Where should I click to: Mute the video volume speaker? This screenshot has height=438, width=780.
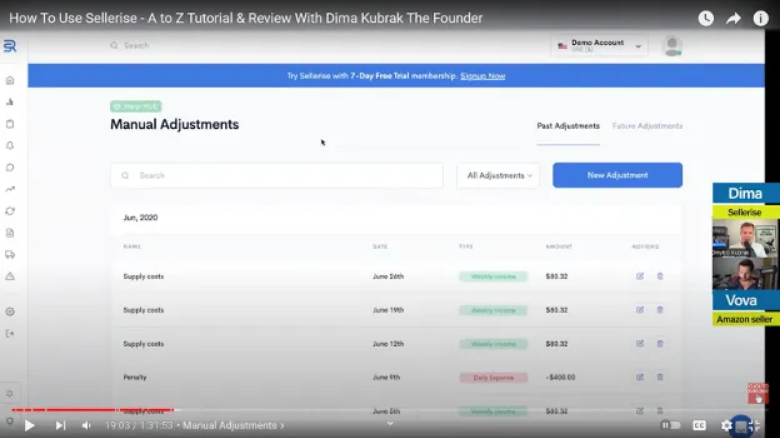(x=86, y=426)
